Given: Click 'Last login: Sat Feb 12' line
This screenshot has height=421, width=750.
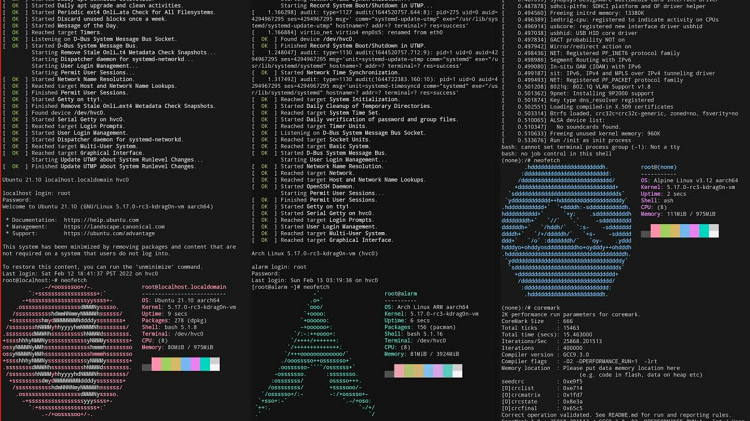Looking at the screenshot, I should pyautogui.click(x=80, y=274).
